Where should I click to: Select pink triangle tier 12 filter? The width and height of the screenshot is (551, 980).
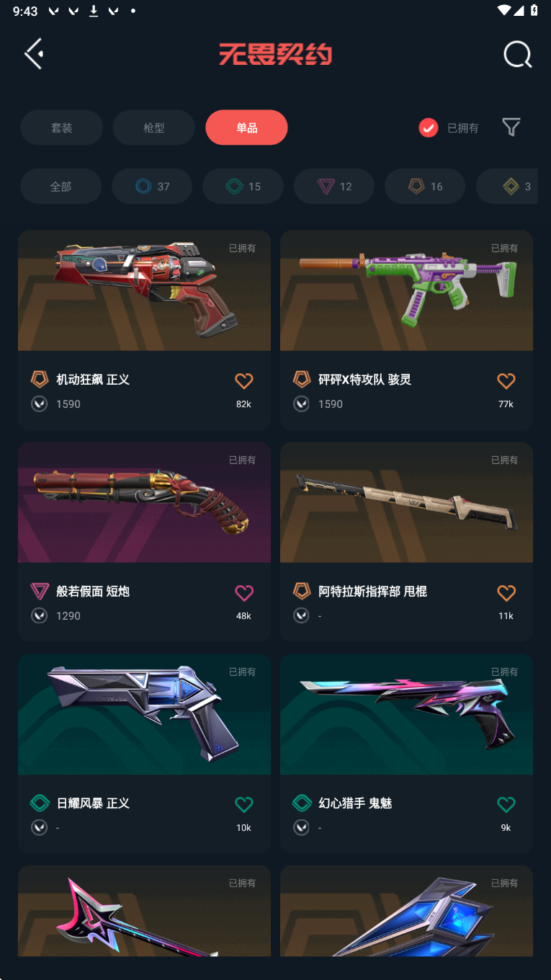coord(334,187)
